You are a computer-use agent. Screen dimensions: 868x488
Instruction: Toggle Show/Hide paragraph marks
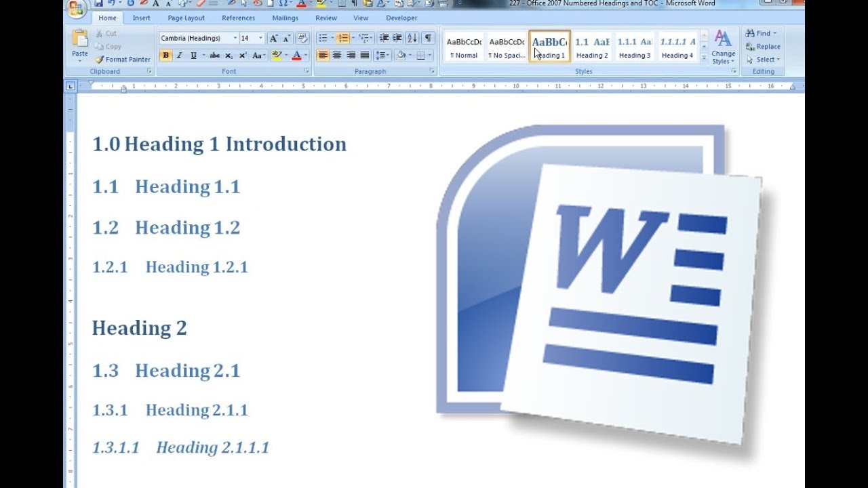point(428,39)
